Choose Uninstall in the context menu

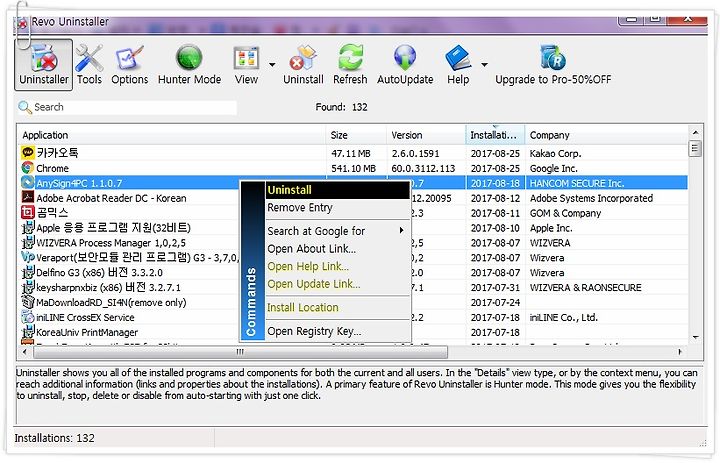pos(338,190)
